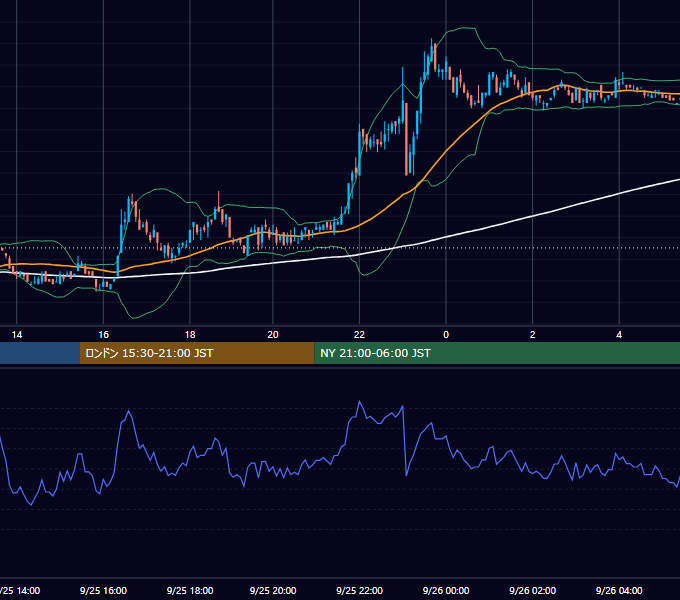This screenshot has width=680, height=600.
Task: Click the 9/25 22:00 date label
Action: 360,590
